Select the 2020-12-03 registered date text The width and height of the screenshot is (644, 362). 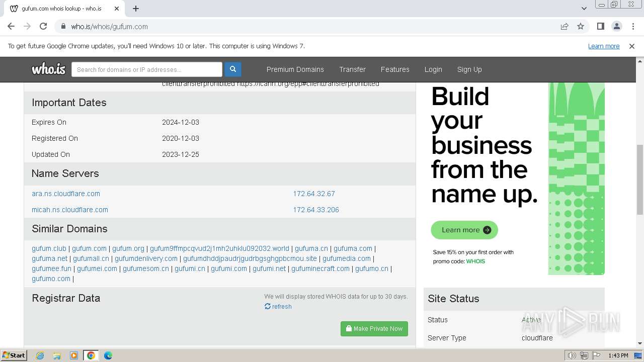(x=181, y=138)
